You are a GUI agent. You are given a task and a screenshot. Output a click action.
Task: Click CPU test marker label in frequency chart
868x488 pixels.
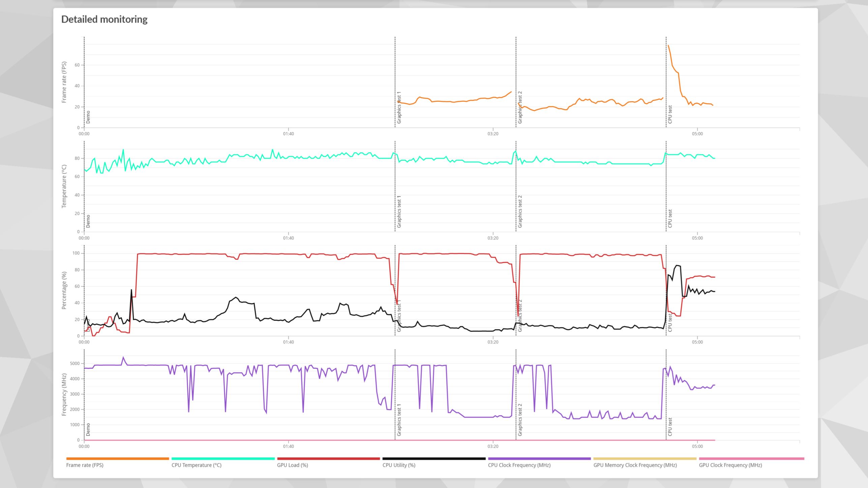670,427
